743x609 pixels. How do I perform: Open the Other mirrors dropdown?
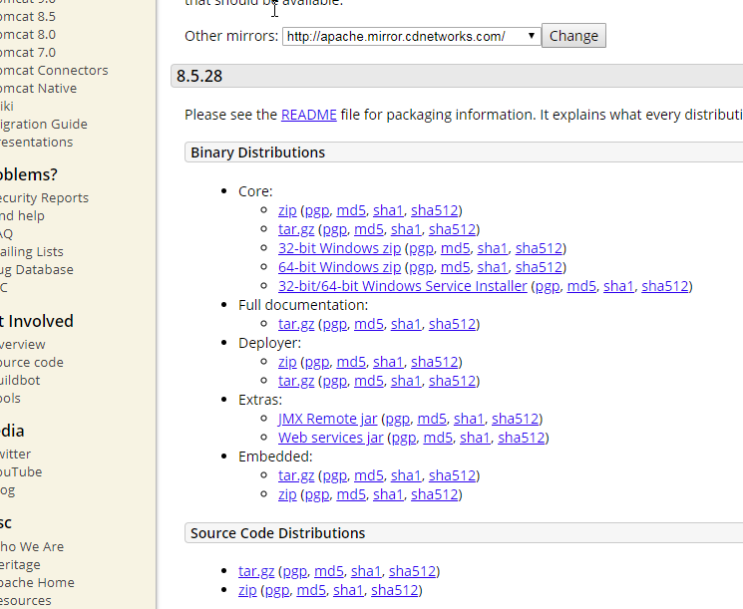click(411, 36)
